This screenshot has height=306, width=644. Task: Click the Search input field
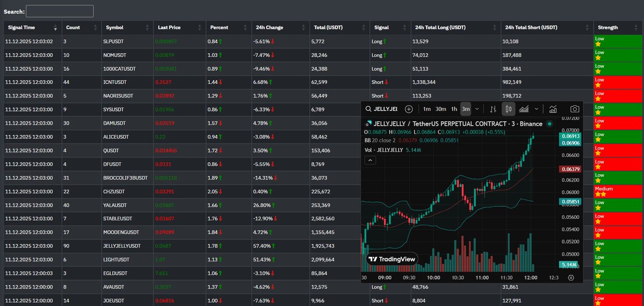tap(60, 11)
